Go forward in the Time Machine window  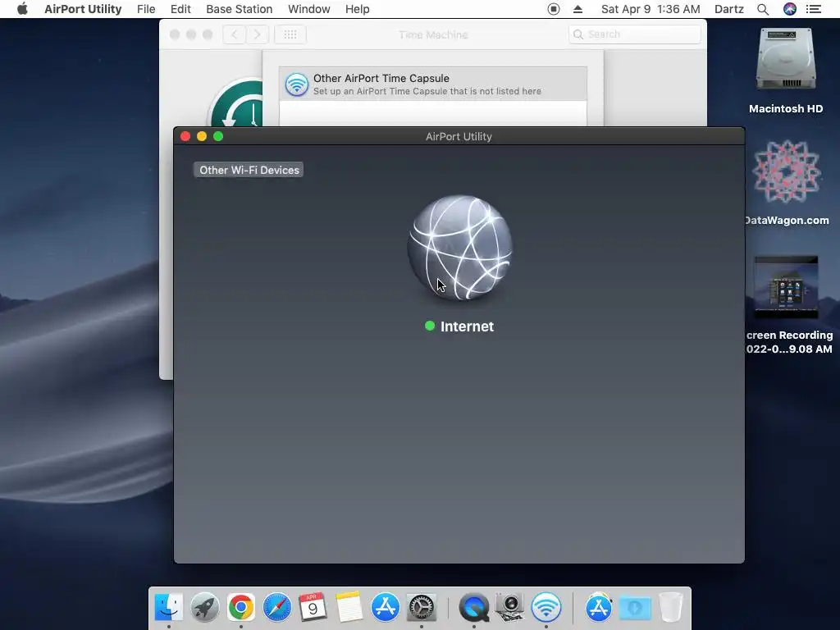pos(257,34)
